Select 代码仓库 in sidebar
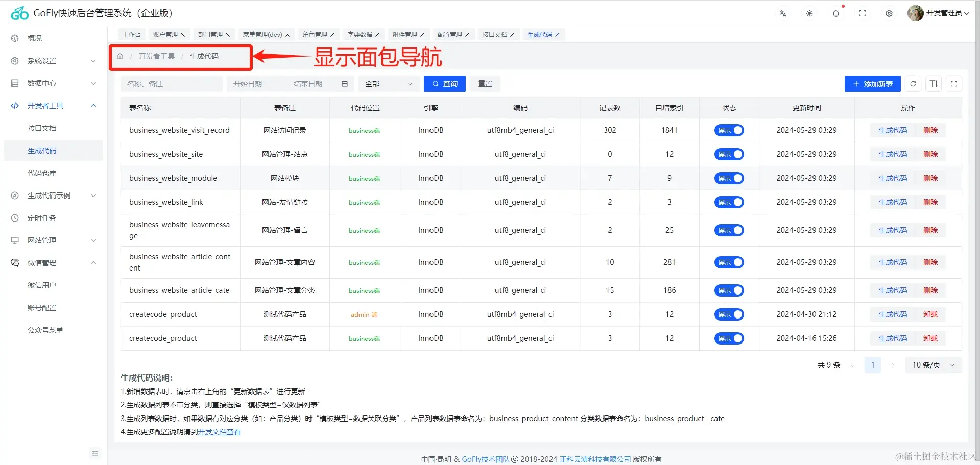 [54, 173]
